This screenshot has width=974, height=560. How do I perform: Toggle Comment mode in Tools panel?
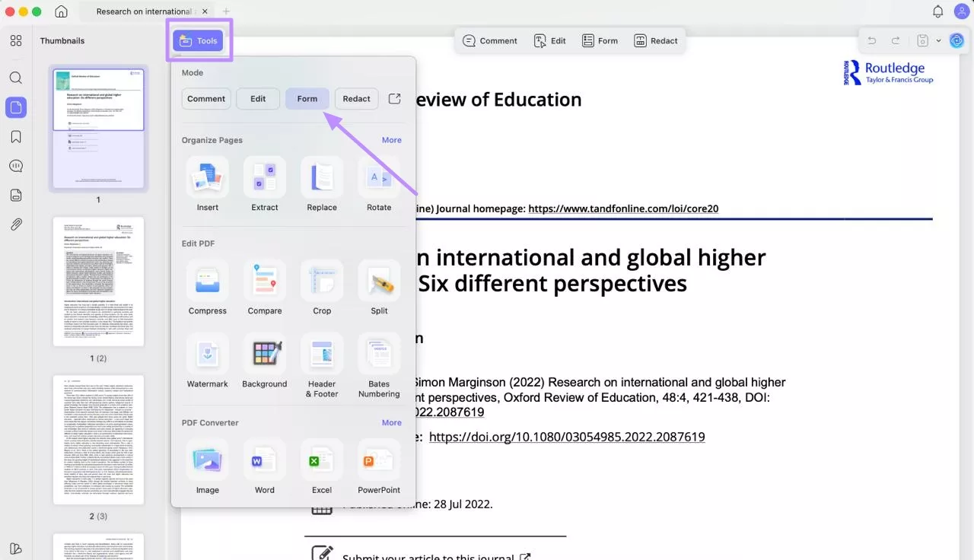point(206,99)
